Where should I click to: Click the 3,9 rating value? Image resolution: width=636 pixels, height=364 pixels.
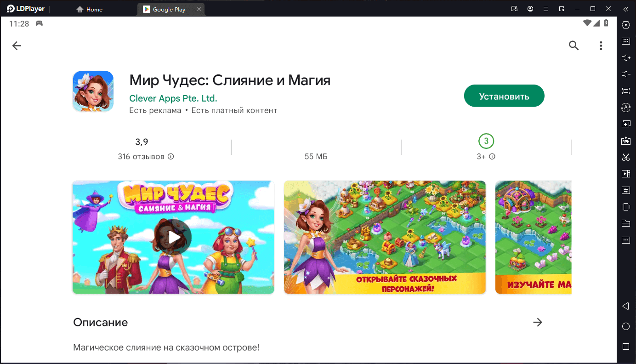142,142
